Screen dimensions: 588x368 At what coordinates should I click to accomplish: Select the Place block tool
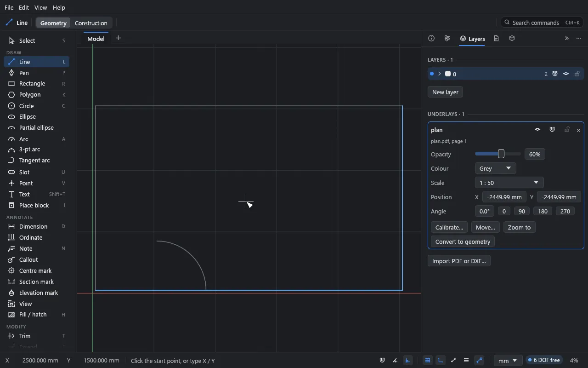37,205
